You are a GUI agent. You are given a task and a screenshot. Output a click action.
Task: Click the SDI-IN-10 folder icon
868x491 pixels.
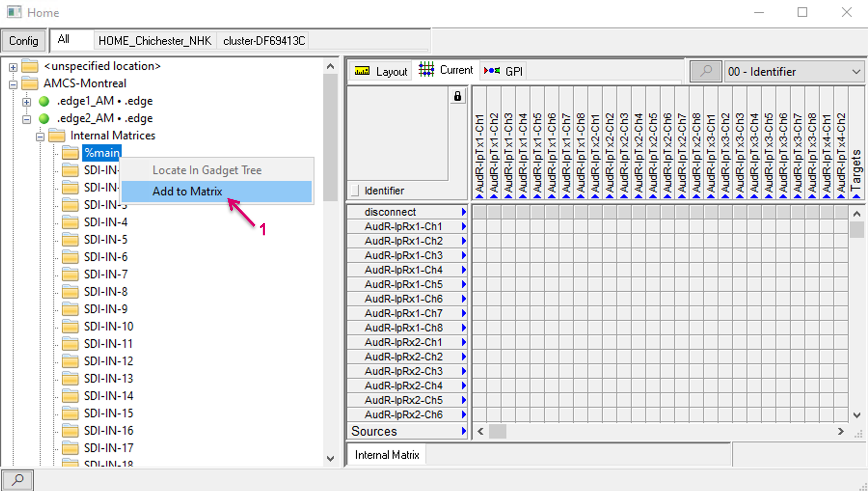tap(70, 327)
